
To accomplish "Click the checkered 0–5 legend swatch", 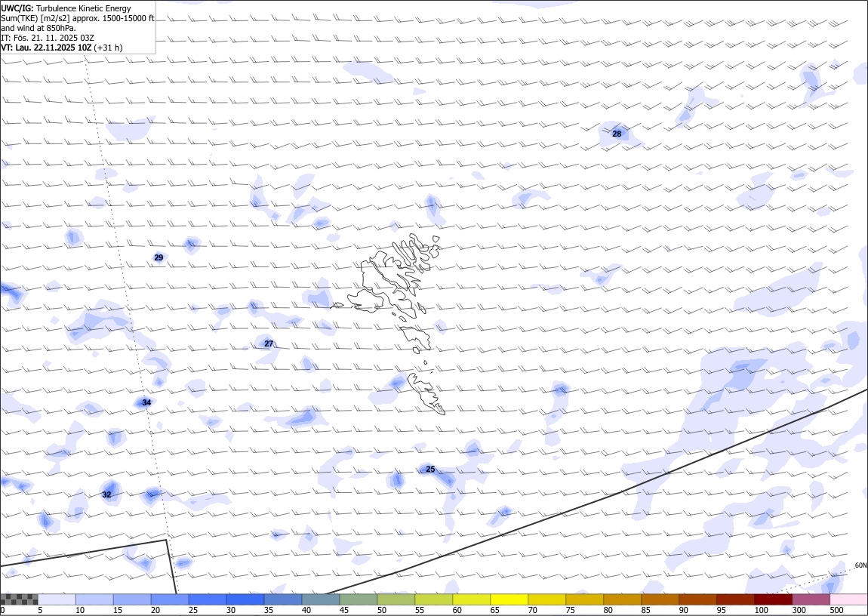I will coord(19,599).
